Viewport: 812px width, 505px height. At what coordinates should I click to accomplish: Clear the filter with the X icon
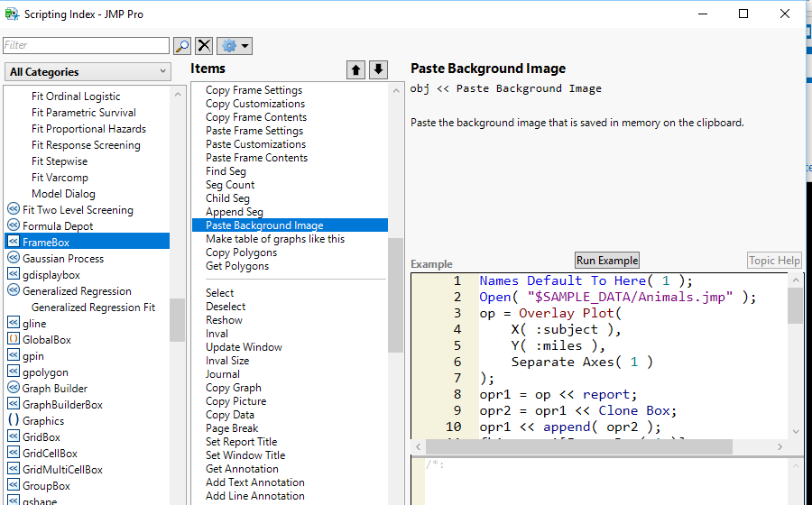[205, 45]
